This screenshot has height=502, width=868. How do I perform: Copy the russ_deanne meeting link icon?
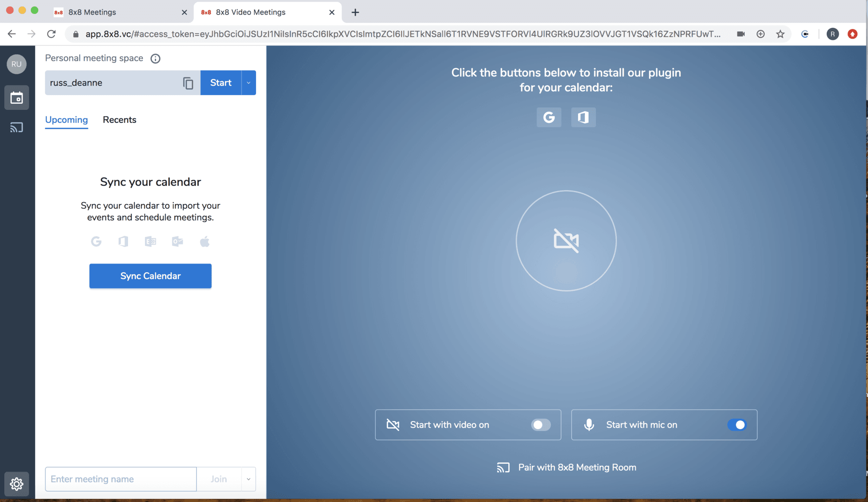tap(188, 83)
